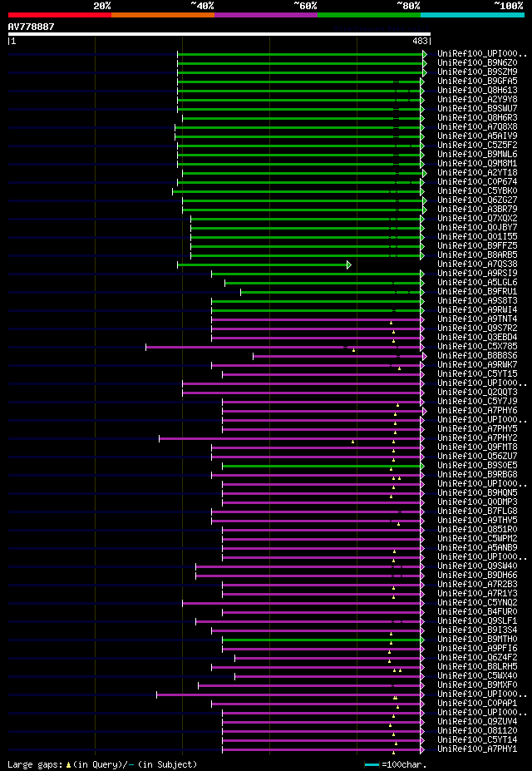Click the query end position label 483
Image resolution: width=532 pixels, height=771 pixels.
pos(420,42)
